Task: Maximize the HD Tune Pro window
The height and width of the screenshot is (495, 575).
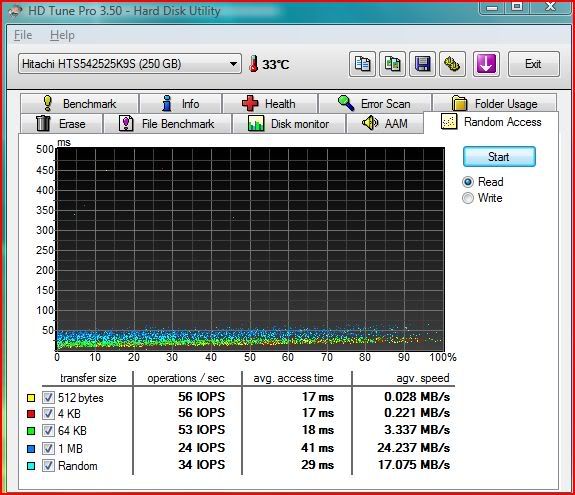Action: (517, 7)
